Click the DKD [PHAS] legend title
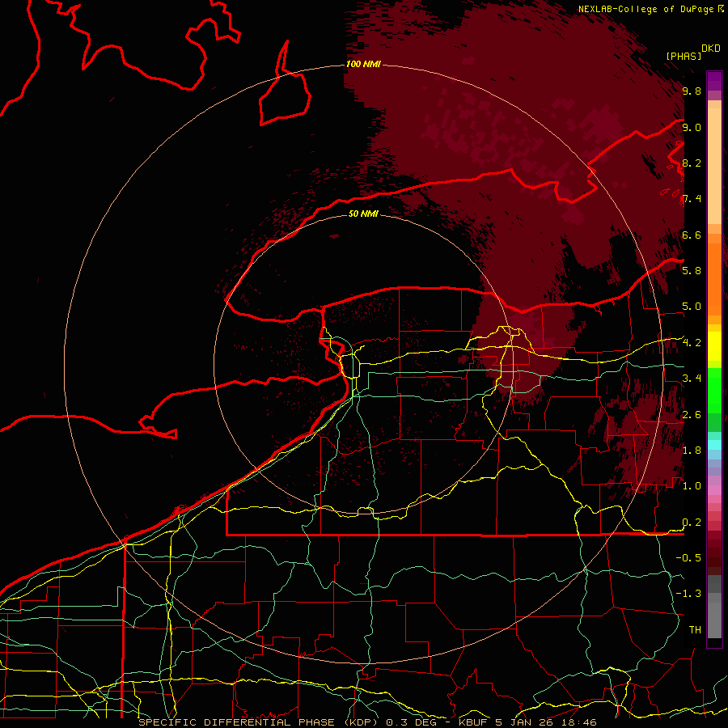The image size is (728, 728). click(692, 52)
